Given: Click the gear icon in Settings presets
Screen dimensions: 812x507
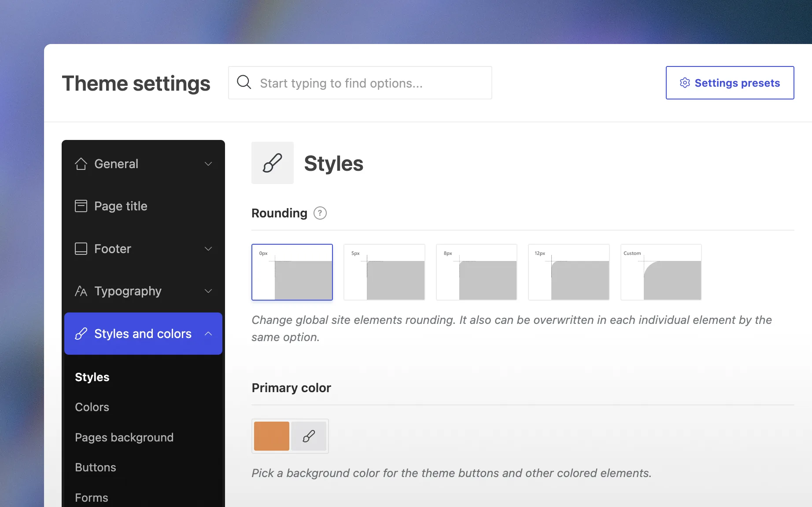Looking at the screenshot, I should [x=685, y=83].
